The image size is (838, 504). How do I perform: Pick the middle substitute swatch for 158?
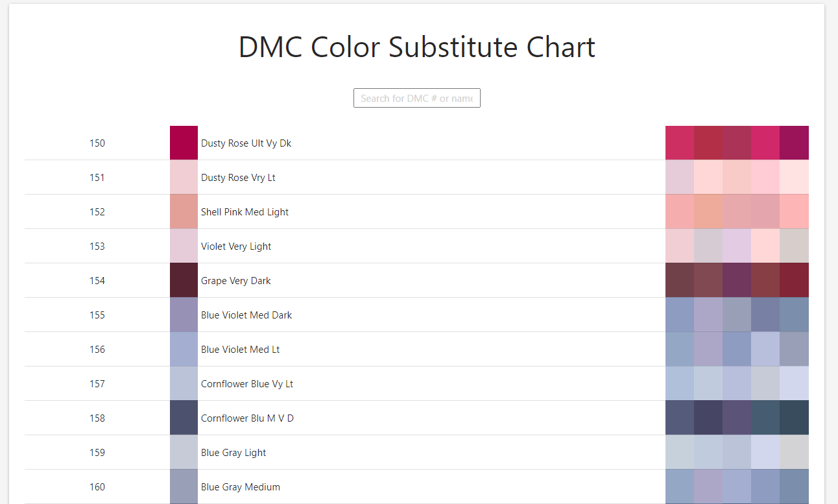[x=737, y=418]
